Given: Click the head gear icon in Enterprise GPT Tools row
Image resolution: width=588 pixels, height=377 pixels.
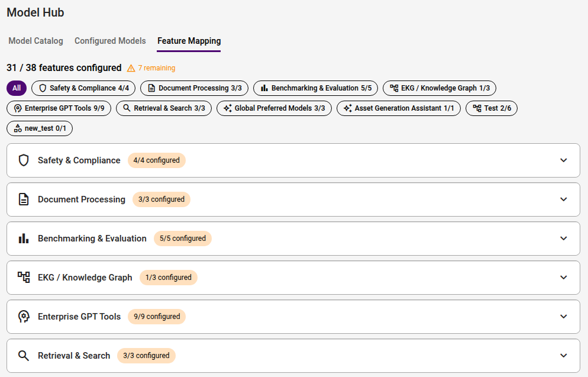Looking at the screenshot, I should (x=24, y=316).
